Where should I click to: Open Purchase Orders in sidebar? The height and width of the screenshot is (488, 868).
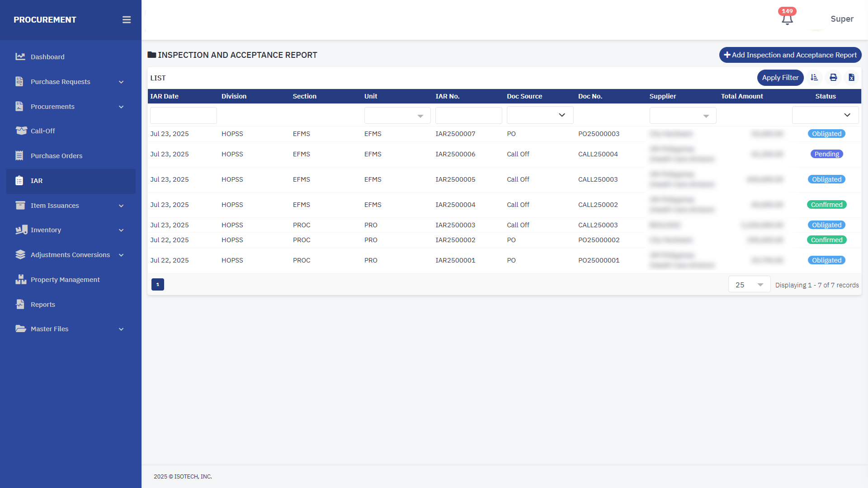57,156
